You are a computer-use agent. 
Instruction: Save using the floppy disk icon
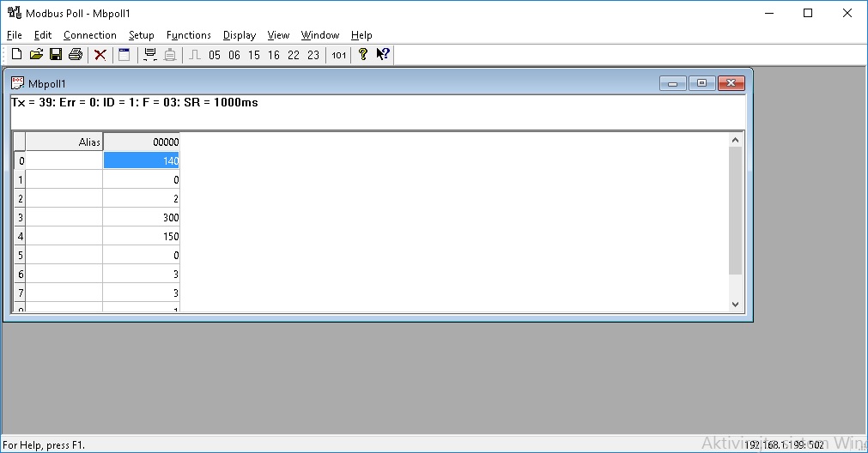tap(56, 55)
